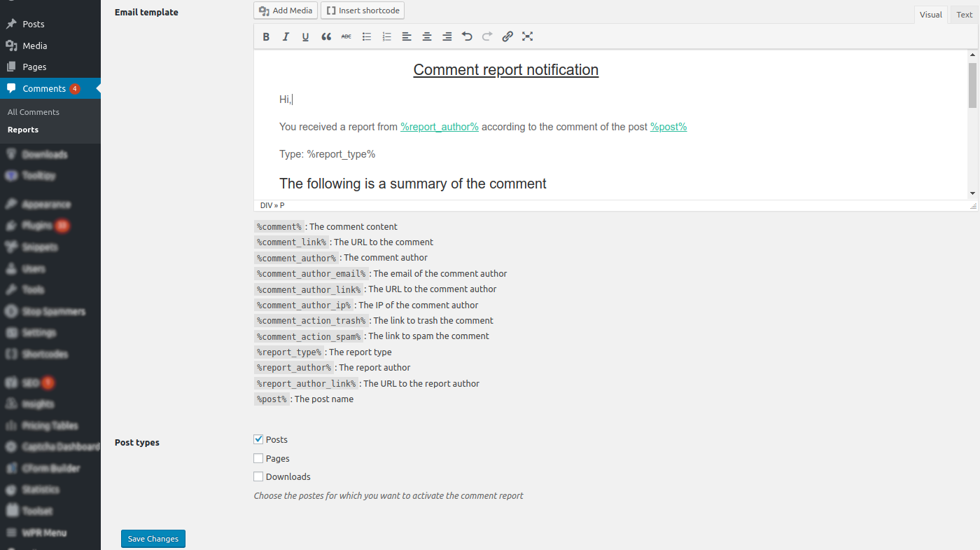The image size is (980, 550).
Task: Create a bulleted list
Action: pos(366,37)
